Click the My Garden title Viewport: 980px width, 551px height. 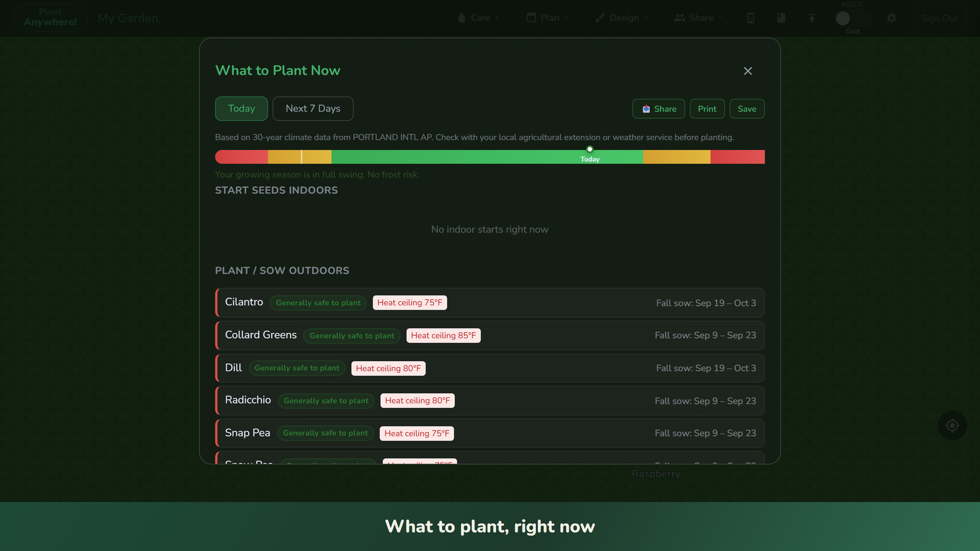[128, 18]
